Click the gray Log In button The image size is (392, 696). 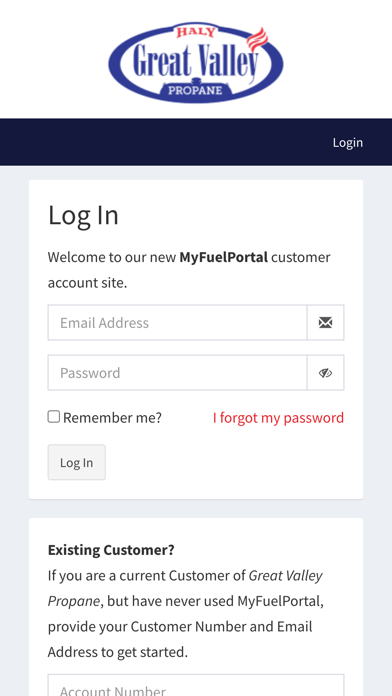tap(77, 462)
